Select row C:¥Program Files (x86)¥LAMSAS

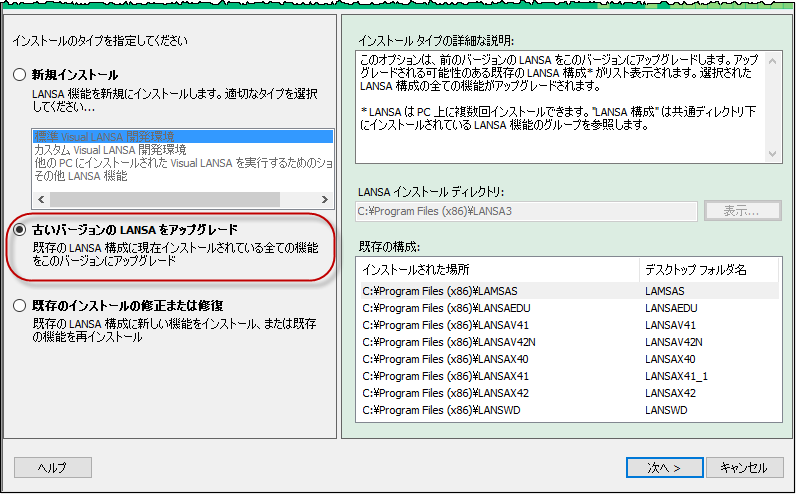569,291
